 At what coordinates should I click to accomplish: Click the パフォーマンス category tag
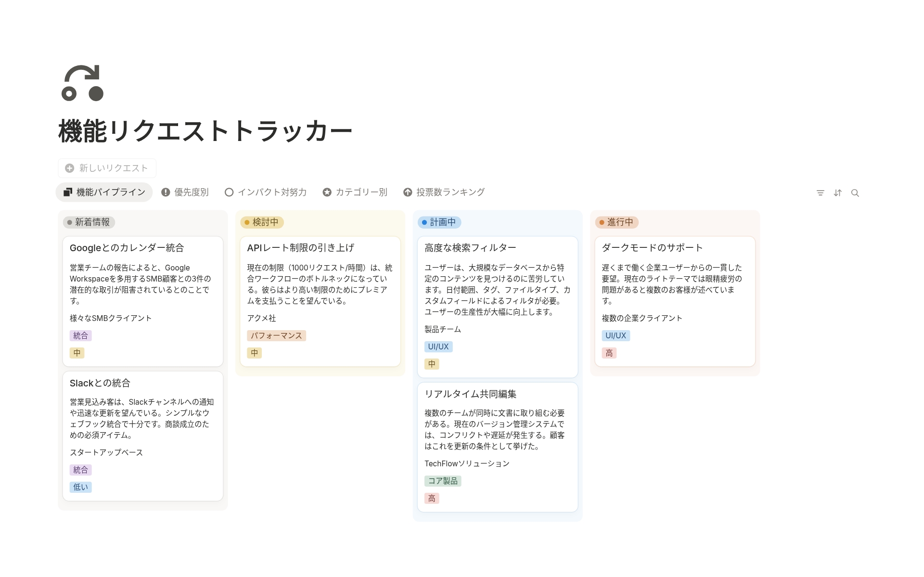(x=277, y=335)
